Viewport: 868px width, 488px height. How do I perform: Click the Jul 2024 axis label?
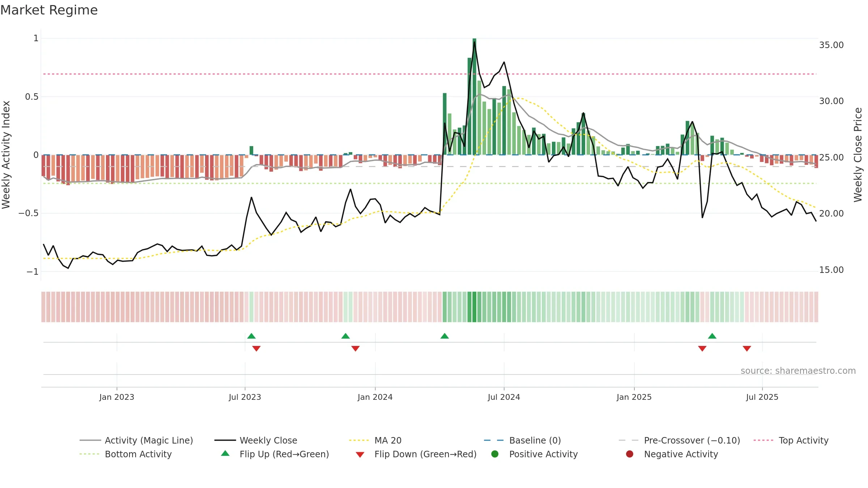pyautogui.click(x=504, y=397)
